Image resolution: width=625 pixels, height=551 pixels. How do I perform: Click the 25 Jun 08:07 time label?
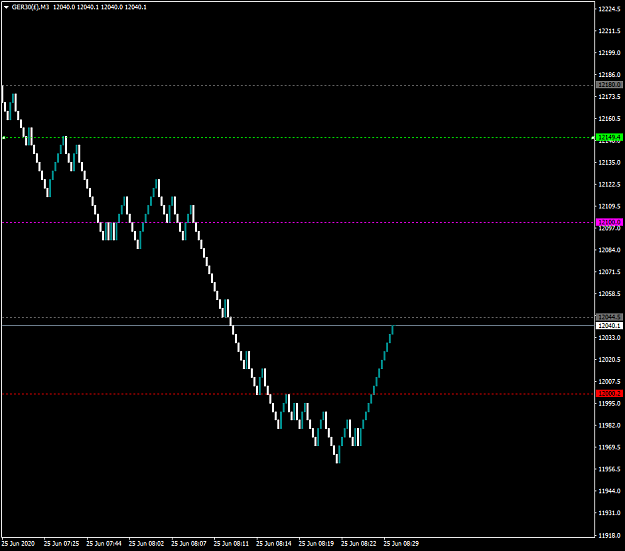(x=189, y=543)
